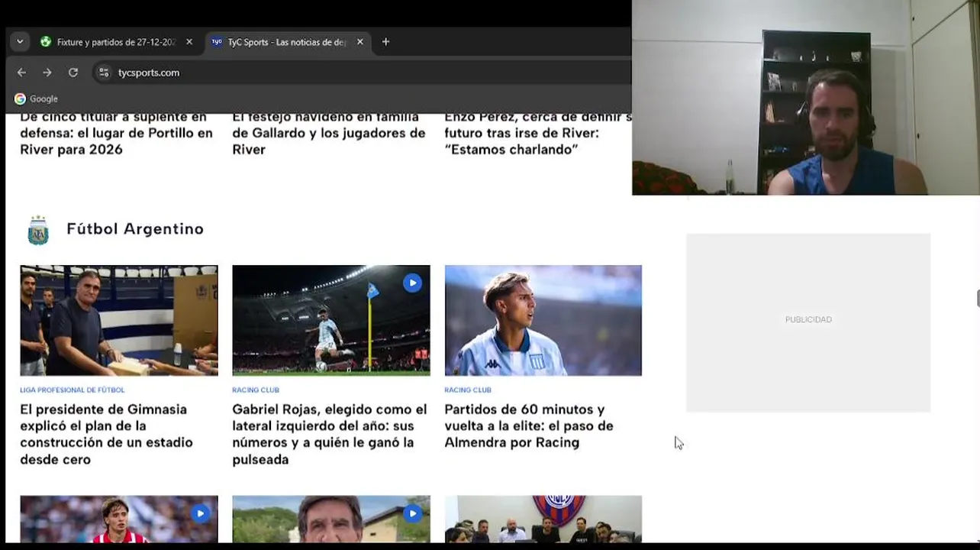Read Gabriel Rojas lateral izquierdo headline
Screen dimensions: 980x550
330,434
